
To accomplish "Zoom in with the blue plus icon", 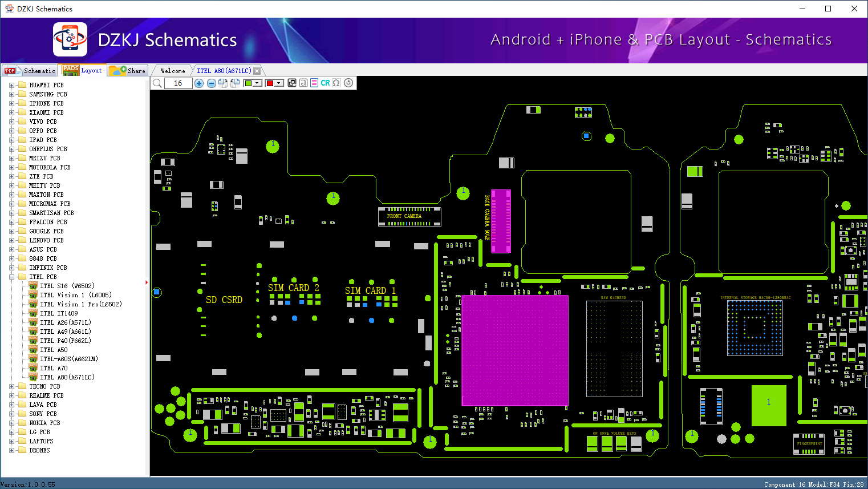I will pos(199,83).
